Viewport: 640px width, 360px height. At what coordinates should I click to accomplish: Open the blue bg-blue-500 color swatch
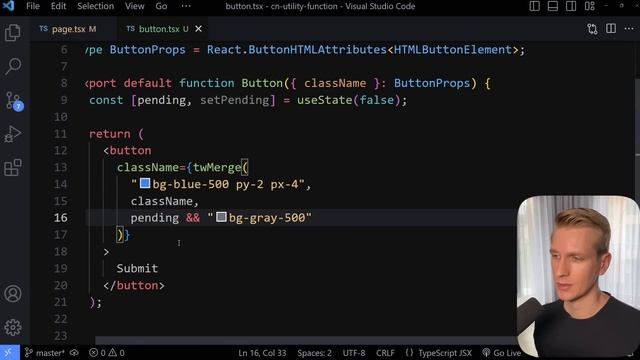[x=145, y=183]
